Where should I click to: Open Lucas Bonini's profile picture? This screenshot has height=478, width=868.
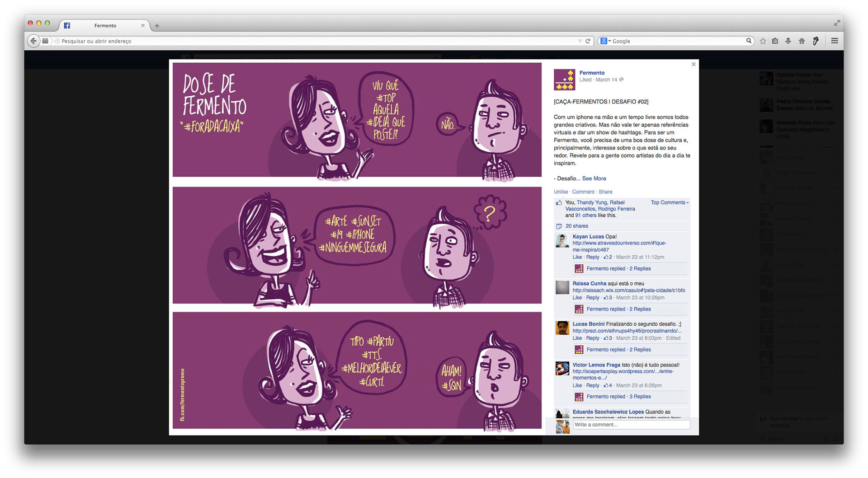click(562, 328)
